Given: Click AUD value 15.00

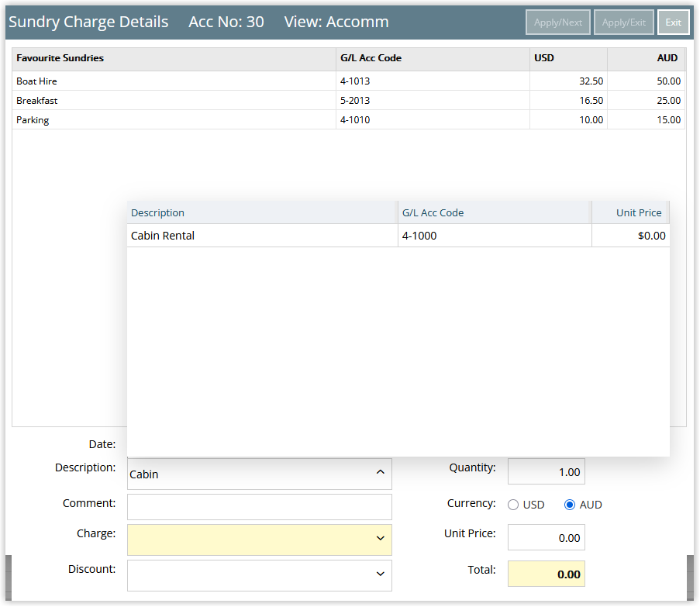Looking at the screenshot, I should coord(668,119).
